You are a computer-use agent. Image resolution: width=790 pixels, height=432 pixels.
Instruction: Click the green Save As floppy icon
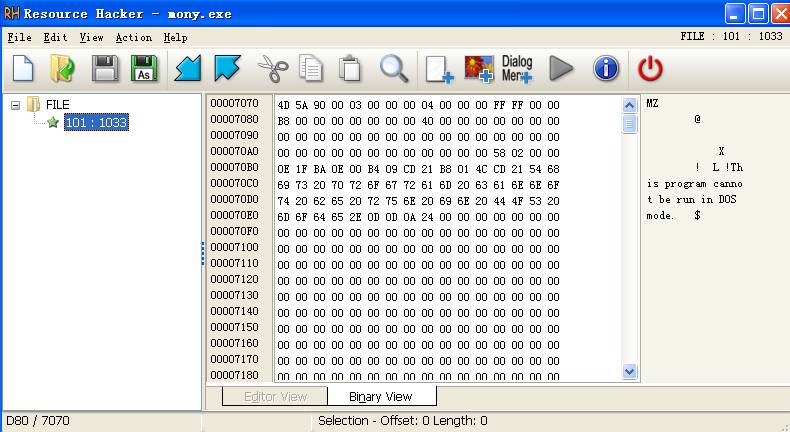[144, 69]
